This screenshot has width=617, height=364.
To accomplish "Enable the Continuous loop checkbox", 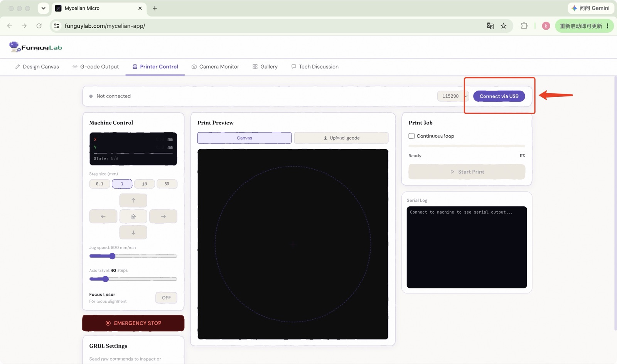I will click(411, 136).
